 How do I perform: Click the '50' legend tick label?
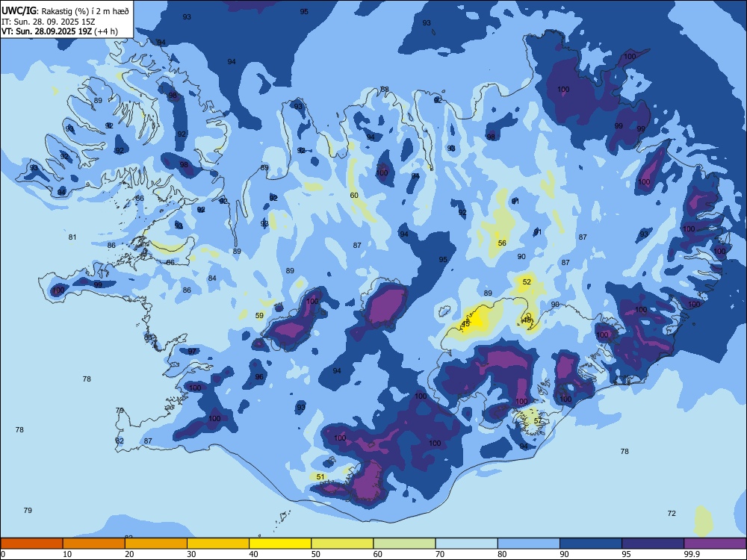tap(316, 554)
